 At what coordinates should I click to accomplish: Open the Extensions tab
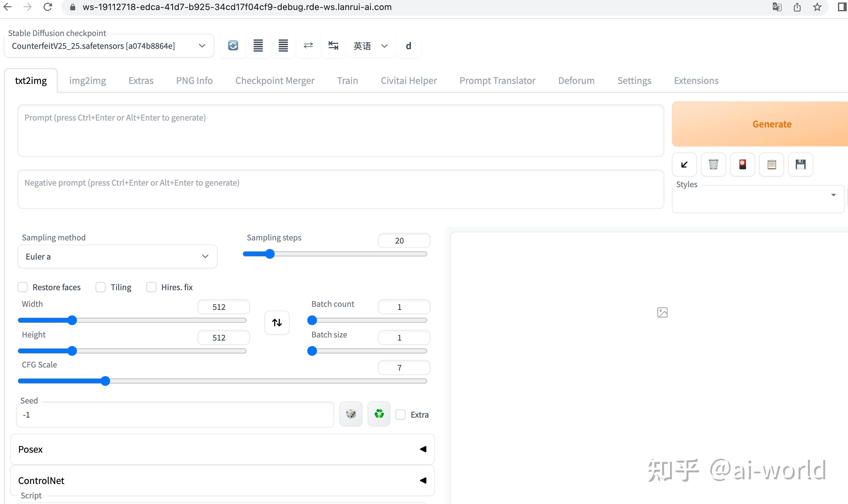pos(696,80)
